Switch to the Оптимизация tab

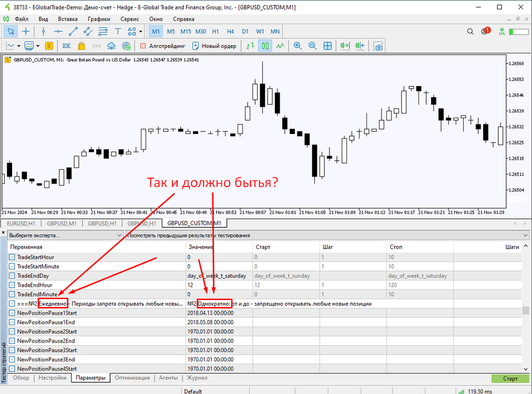pos(132,378)
